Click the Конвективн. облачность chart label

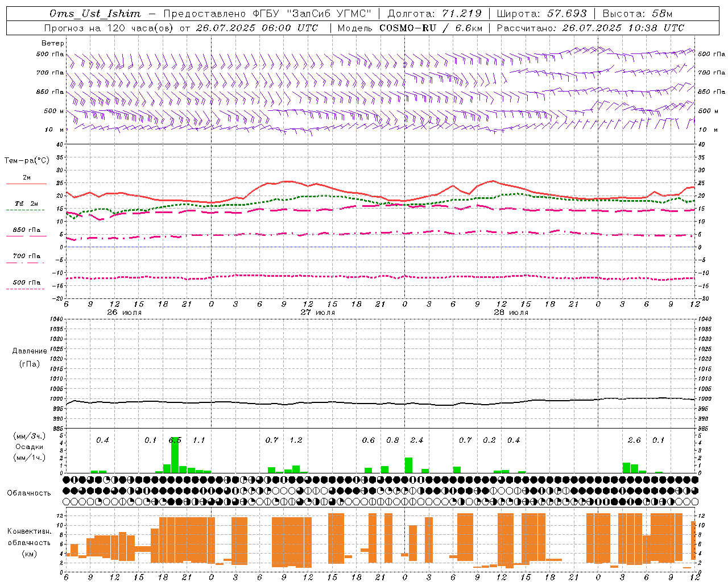pyautogui.click(x=29, y=542)
